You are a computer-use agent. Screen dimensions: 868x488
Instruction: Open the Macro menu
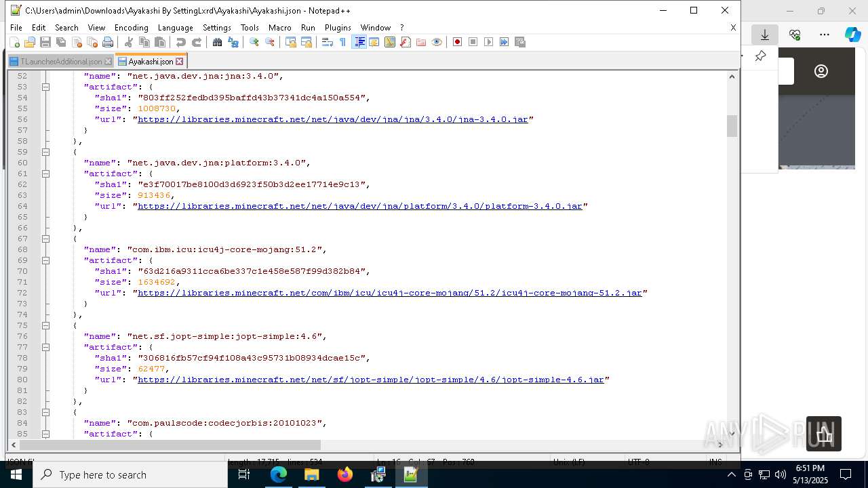[x=279, y=28]
